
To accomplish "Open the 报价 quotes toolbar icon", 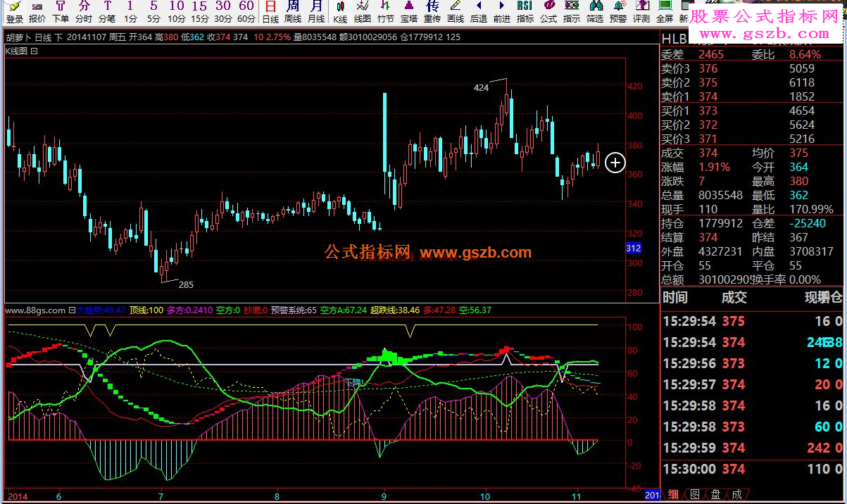I will coord(37,12).
